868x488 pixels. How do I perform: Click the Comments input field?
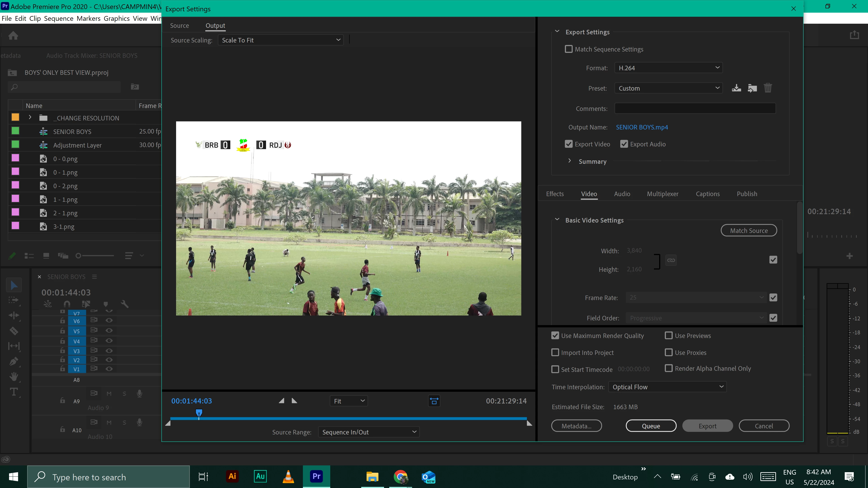point(695,108)
